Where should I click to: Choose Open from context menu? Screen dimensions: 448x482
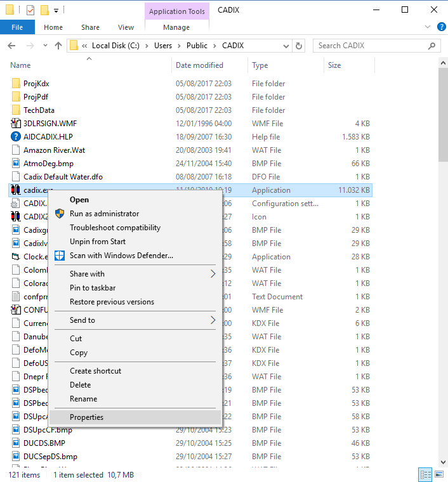tap(79, 200)
